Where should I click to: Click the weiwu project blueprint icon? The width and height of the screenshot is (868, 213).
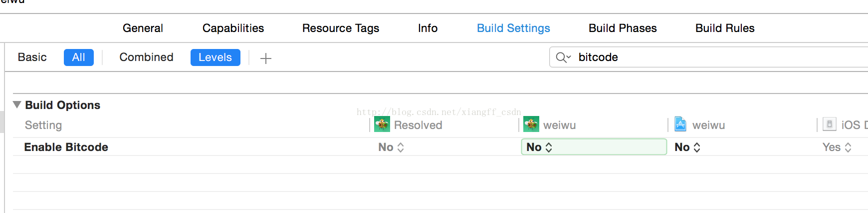[680, 124]
